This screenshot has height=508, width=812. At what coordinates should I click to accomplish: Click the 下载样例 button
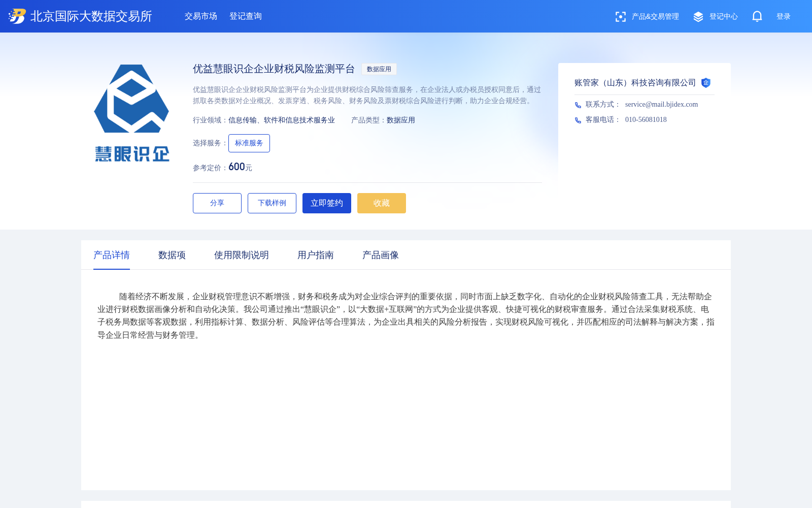(272, 203)
